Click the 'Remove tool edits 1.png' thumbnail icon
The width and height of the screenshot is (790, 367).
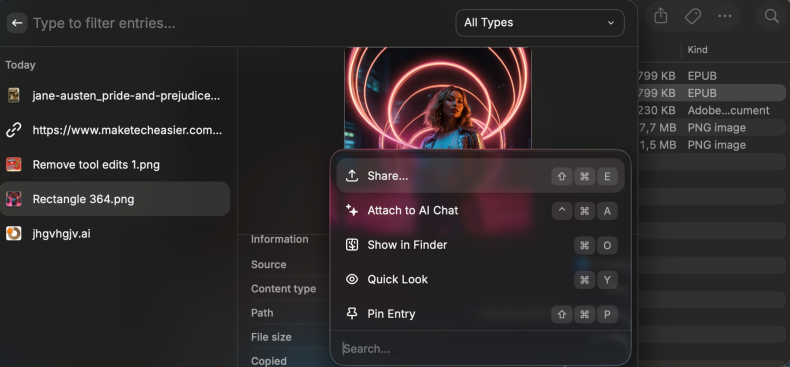14,164
